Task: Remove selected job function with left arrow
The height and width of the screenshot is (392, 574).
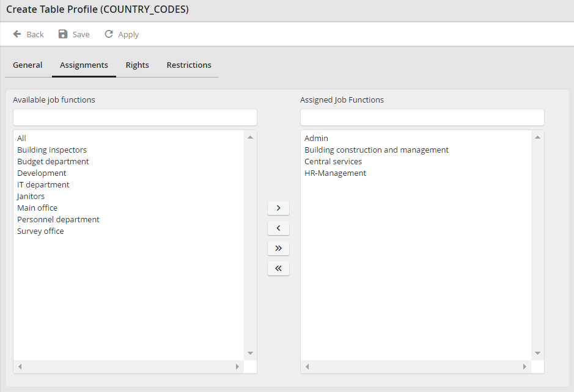Action: pyautogui.click(x=278, y=228)
